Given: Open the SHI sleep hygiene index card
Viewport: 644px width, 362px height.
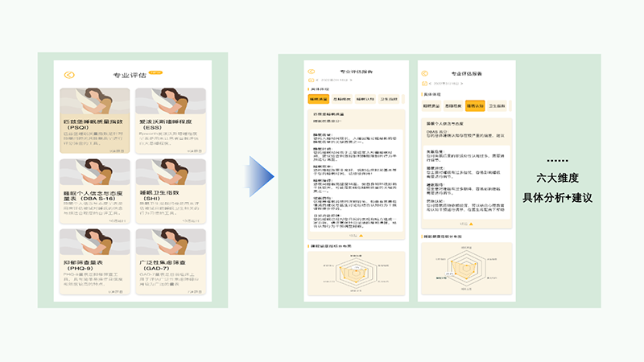Looking at the screenshot, I should click(x=171, y=191).
